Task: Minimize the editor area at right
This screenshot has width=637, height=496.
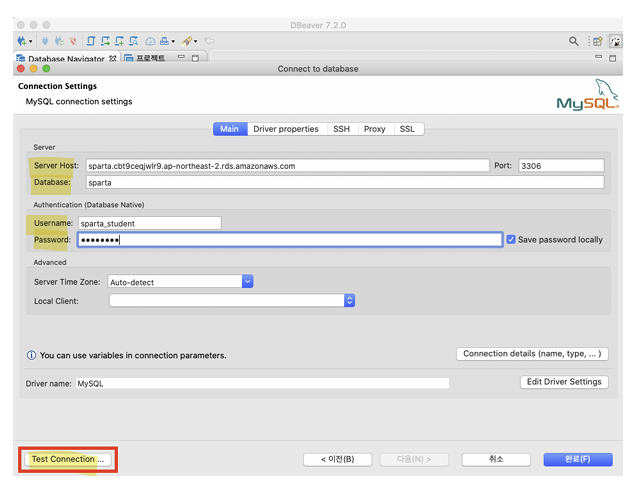Action: point(598,56)
